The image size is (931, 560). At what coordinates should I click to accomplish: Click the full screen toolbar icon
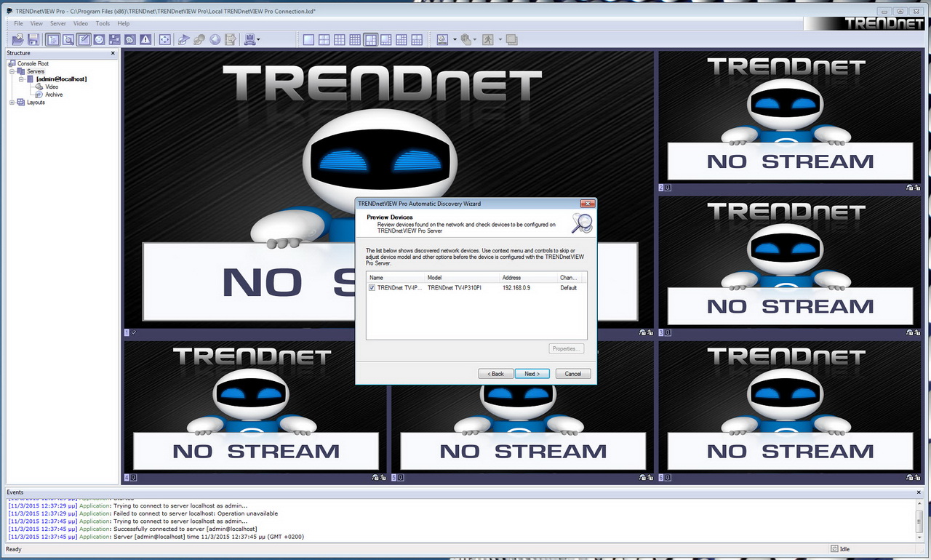coord(165,39)
